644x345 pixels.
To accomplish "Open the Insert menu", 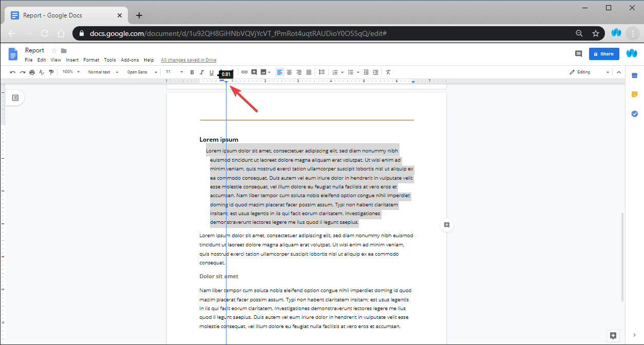I will pyautogui.click(x=72, y=60).
